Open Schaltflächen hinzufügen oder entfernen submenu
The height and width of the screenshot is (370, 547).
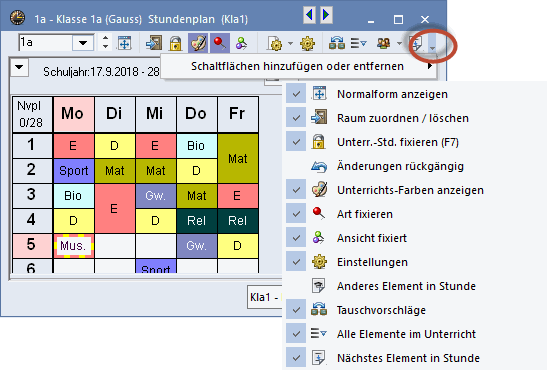click(298, 66)
